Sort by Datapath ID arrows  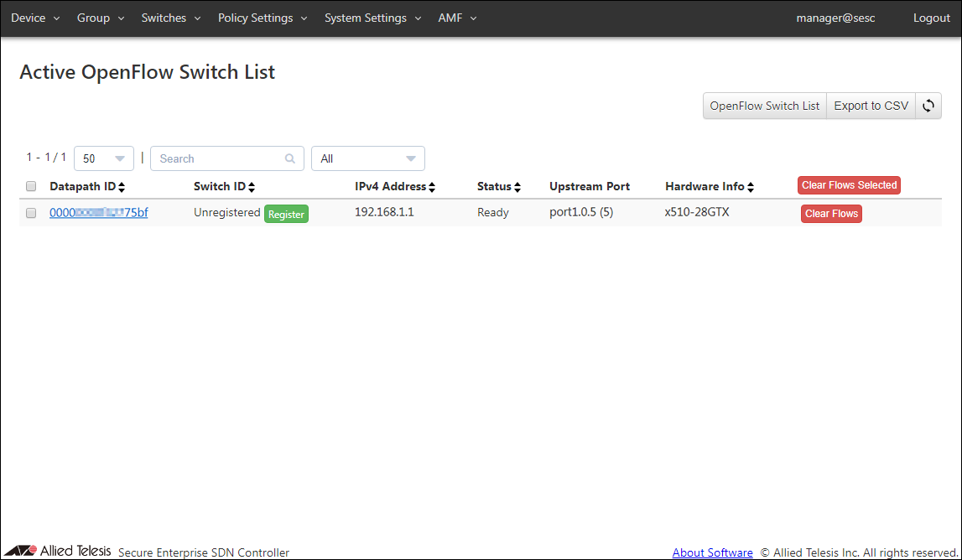tap(122, 187)
